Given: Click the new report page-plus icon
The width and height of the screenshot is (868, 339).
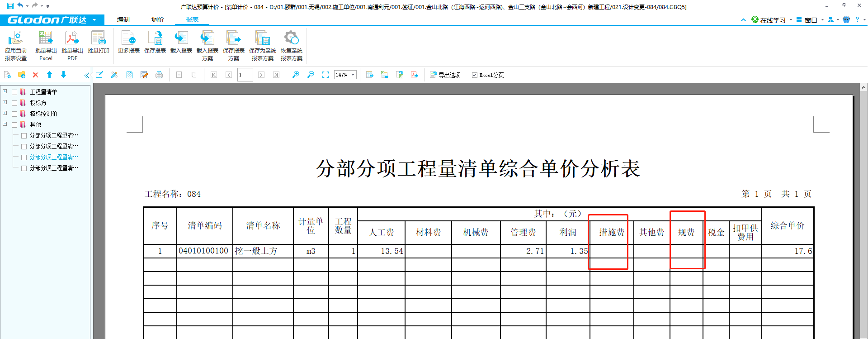Looking at the screenshot, I should pos(7,75).
